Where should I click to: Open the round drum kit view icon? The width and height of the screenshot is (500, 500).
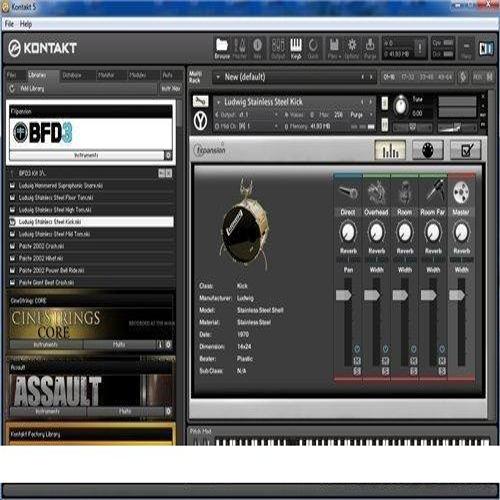click(428, 150)
